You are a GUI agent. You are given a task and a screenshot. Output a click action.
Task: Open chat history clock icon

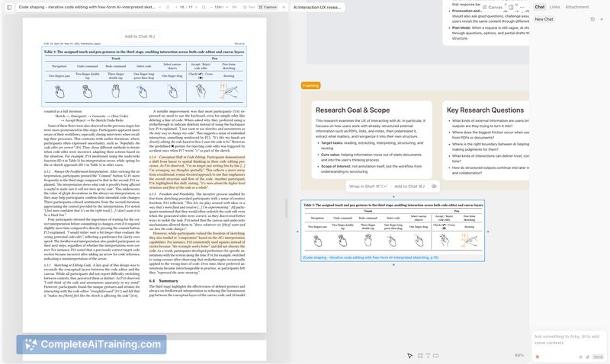(x=592, y=19)
